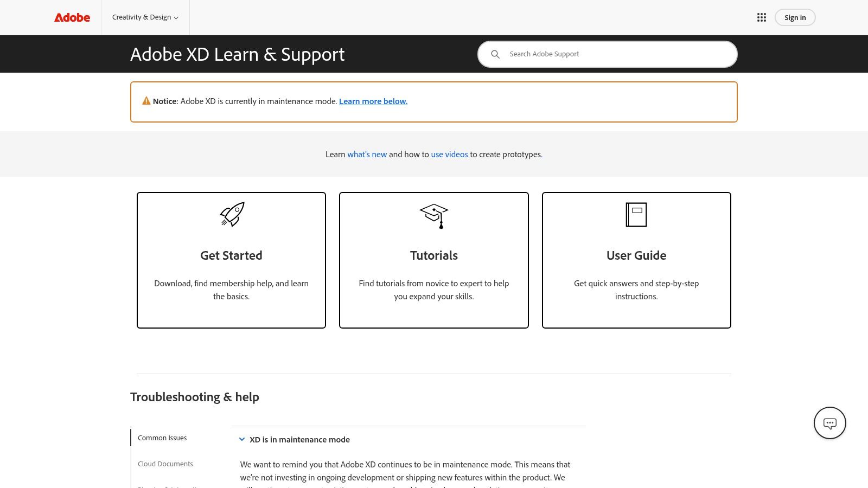Image resolution: width=868 pixels, height=488 pixels.
Task: Open the Tutorials card
Action: click(433, 260)
